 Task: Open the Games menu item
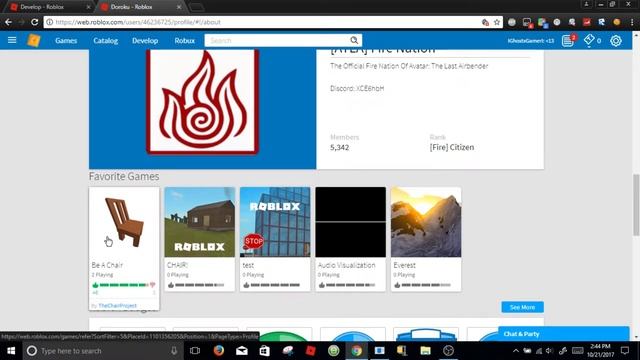coord(66,40)
